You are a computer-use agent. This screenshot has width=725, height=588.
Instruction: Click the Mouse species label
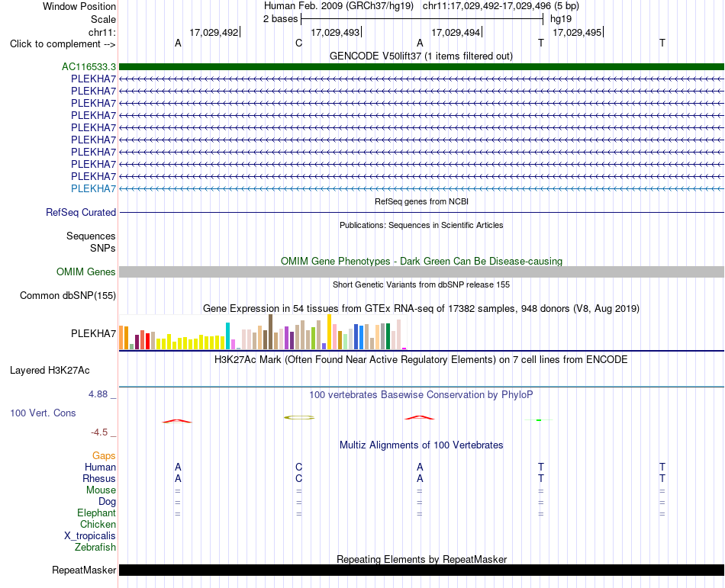click(101, 490)
